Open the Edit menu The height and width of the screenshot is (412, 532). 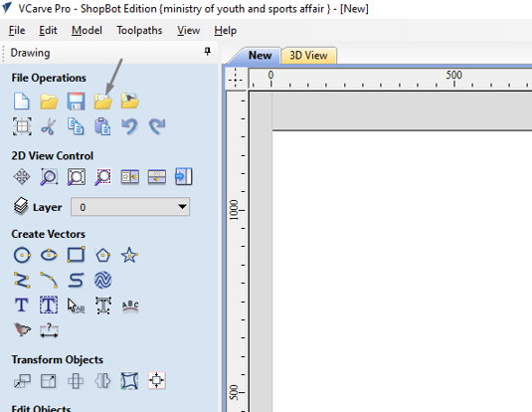click(x=48, y=30)
